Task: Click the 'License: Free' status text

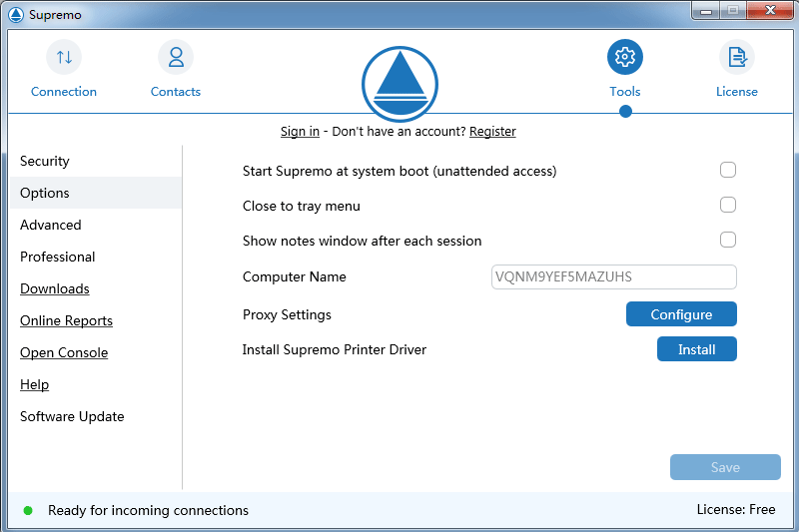Action: point(736,510)
